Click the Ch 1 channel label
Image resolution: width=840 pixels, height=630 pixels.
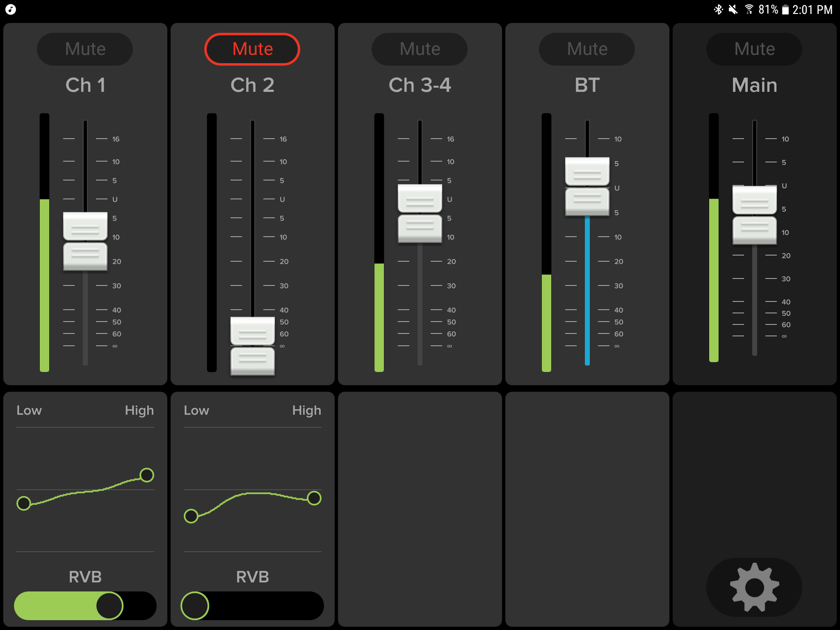85,85
